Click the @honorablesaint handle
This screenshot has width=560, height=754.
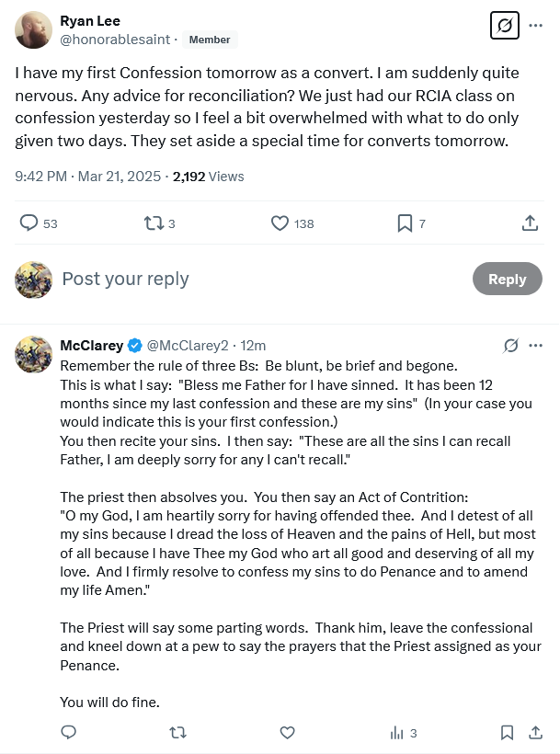[x=114, y=40]
